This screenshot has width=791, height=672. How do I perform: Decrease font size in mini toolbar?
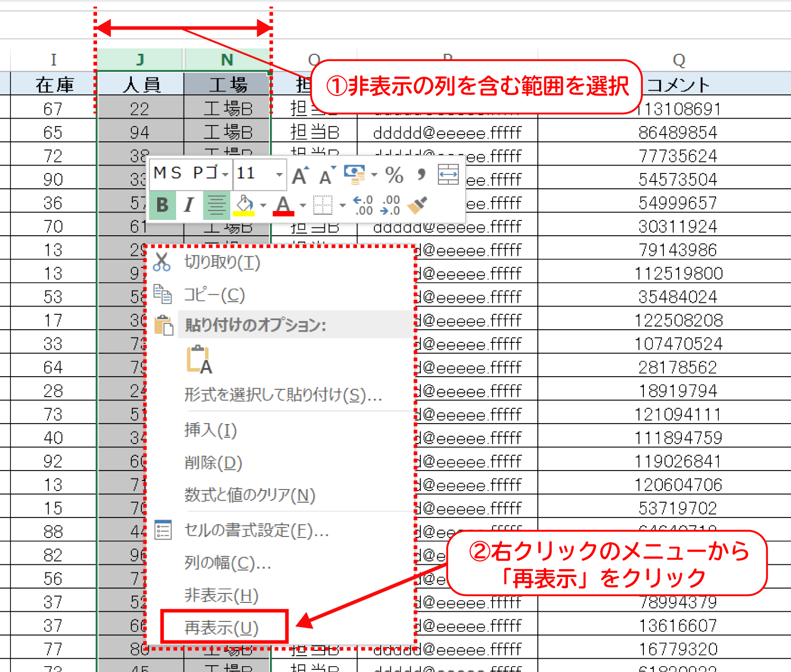327,175
